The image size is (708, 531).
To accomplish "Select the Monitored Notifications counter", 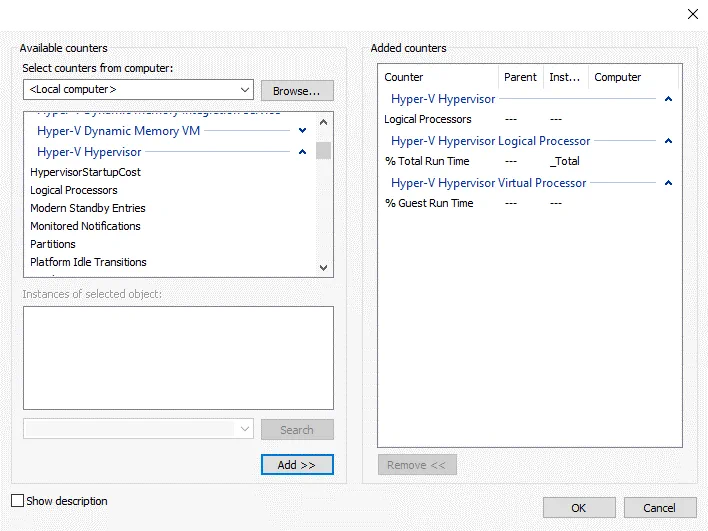I will click(x=85, y=226).
